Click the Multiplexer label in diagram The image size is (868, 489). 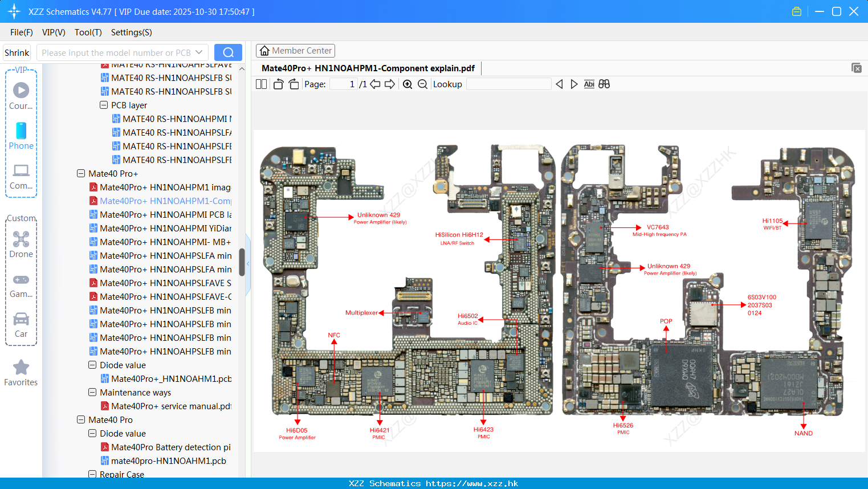click(361, 312)
